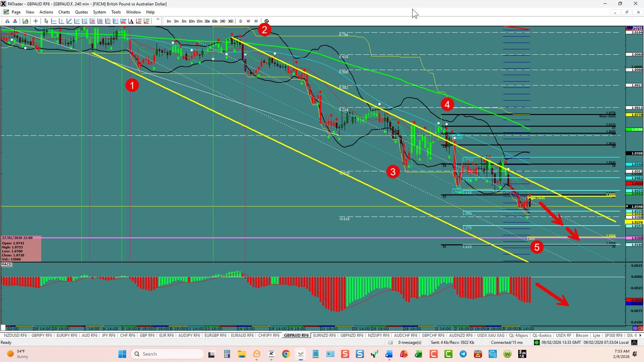
Task: Activate the crosshair tool in the toolbar
Action: click(x=36, y=21)
